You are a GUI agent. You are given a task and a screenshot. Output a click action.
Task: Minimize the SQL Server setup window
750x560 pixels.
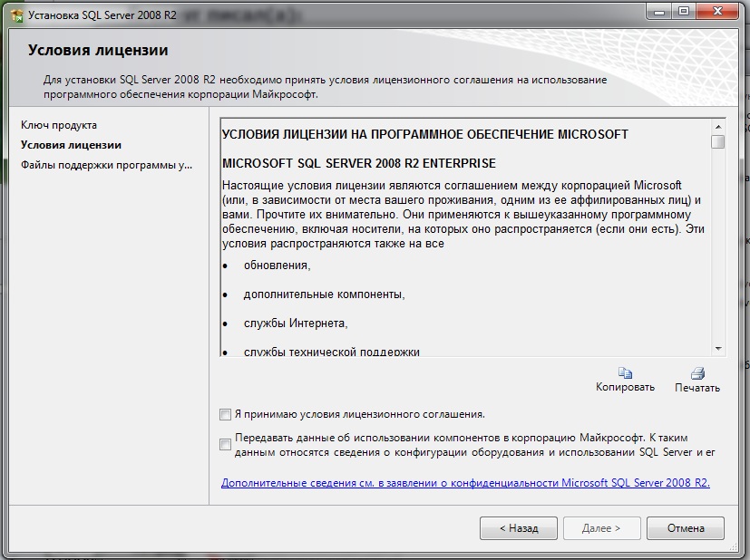tap(657, 13)
